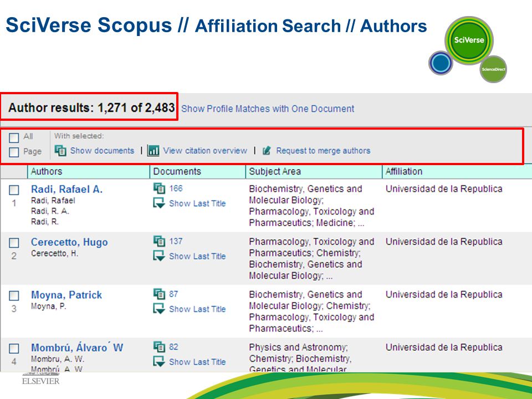Expand Show Last Title arrow for Mombrú, Álvaro W
This screenshot has height=399, width=532.
coord(159,362)
